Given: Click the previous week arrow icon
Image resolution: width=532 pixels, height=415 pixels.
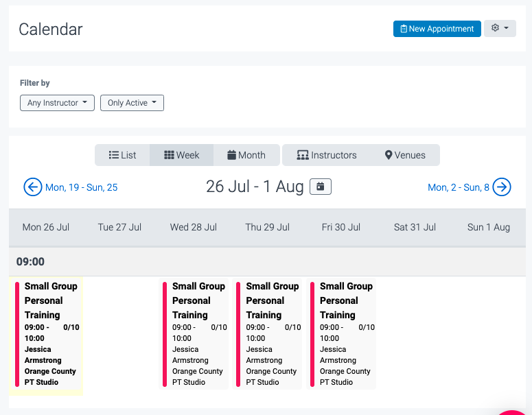Looking at the screenshot, I should click(x=32, y=187).
